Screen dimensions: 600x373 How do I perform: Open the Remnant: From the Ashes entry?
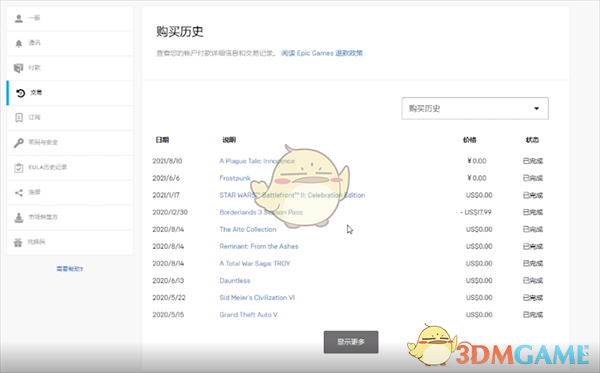(259, 246)
